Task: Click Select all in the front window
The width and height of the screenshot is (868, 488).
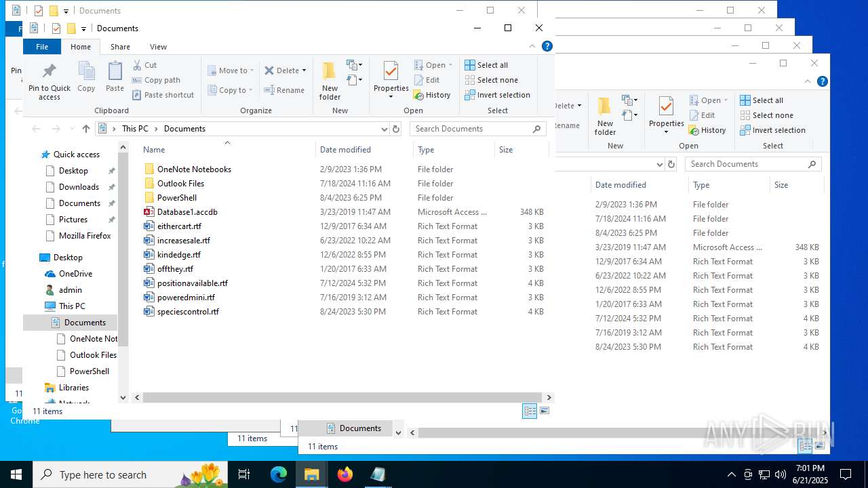Action: (486, 65)
